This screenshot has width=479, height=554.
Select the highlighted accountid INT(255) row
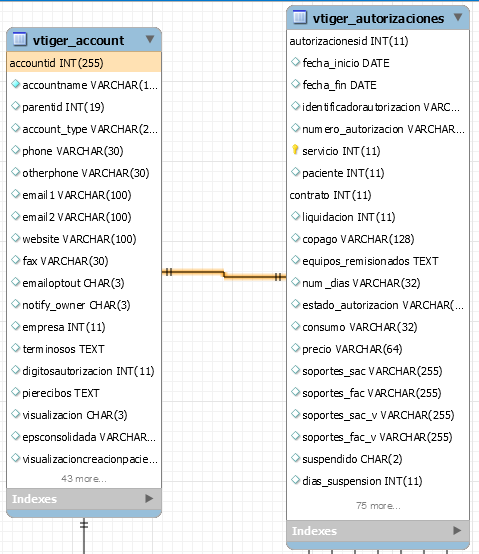point(84,63)
